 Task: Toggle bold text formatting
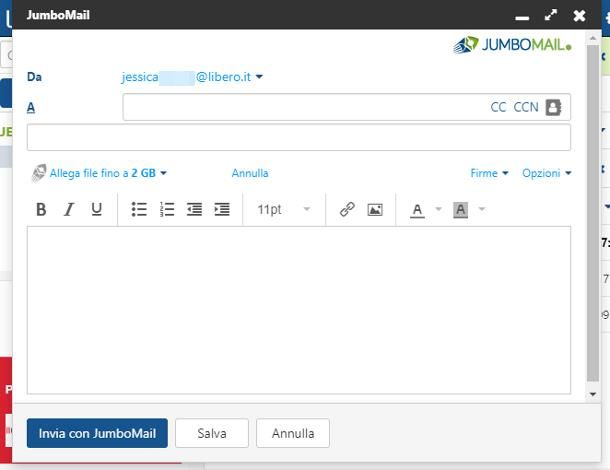41,209
